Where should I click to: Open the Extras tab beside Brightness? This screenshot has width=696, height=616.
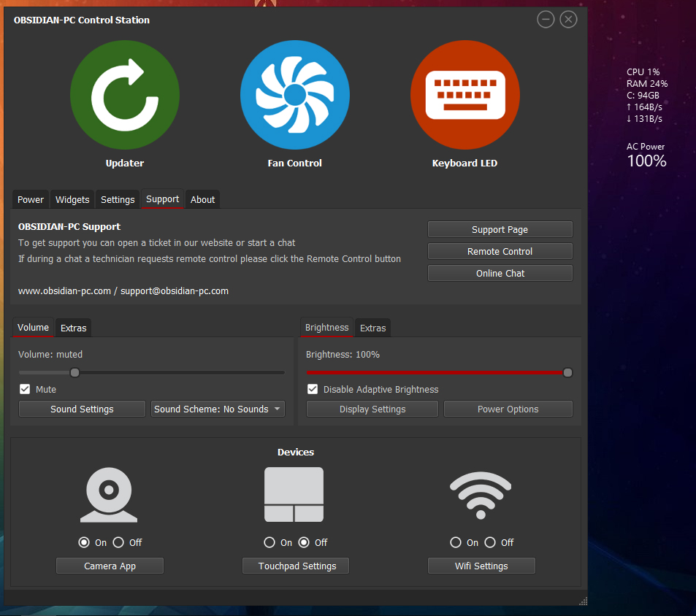(373, 328)
